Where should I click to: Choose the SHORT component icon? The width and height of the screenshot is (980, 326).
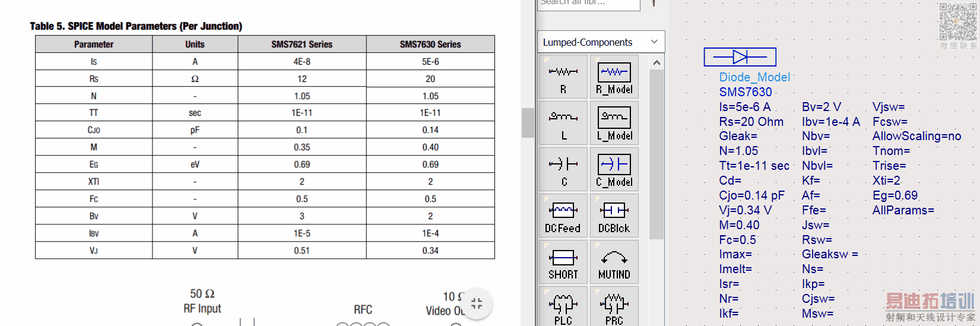pyautogui.click(x=563, y=261)
